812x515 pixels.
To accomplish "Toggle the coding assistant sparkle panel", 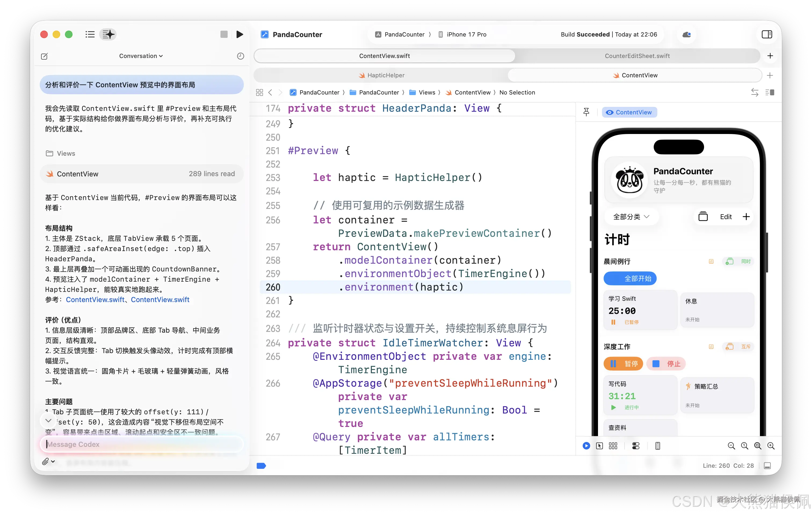I will (108, 34).
